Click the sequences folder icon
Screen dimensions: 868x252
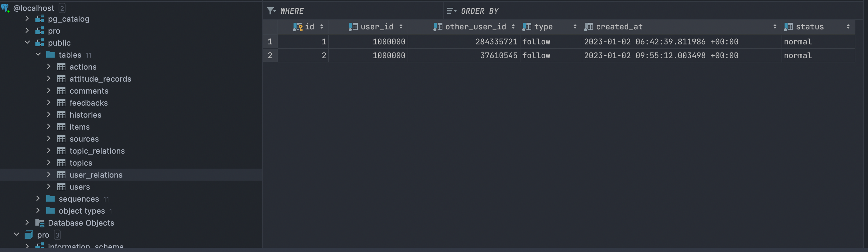coord(50,199)
